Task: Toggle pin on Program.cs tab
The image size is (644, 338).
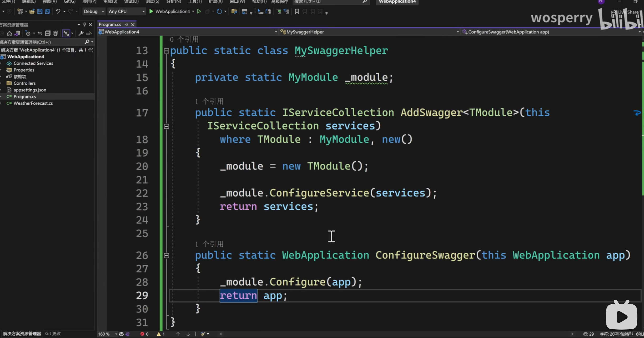Action: pyautogui.click(x=127, y=24)
